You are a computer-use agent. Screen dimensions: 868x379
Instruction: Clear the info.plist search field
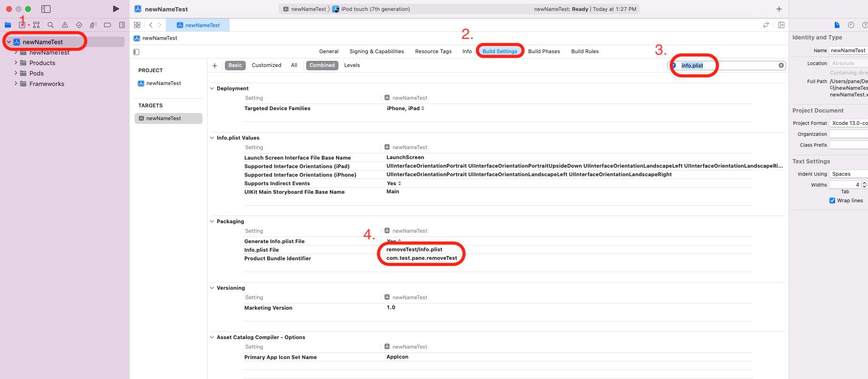pos(781,66)
